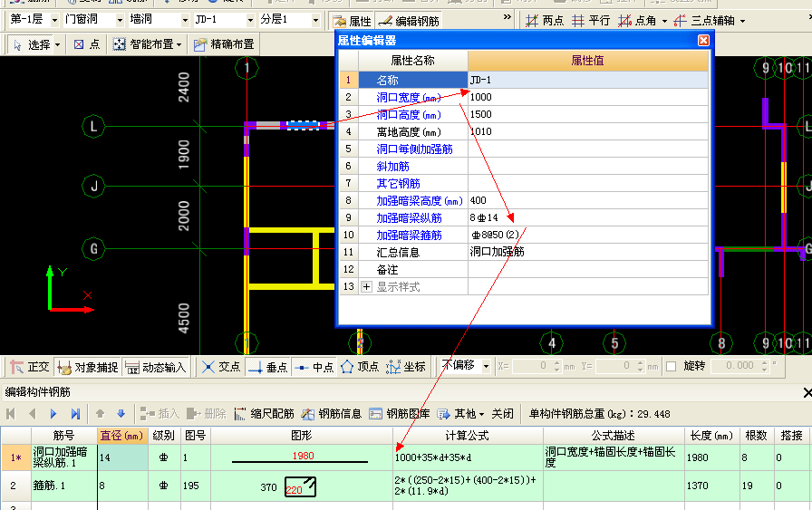The image size is (812, 510).
Task: Click the 洞口每侧加强筋 property name
Action: (x=414, y=149)
